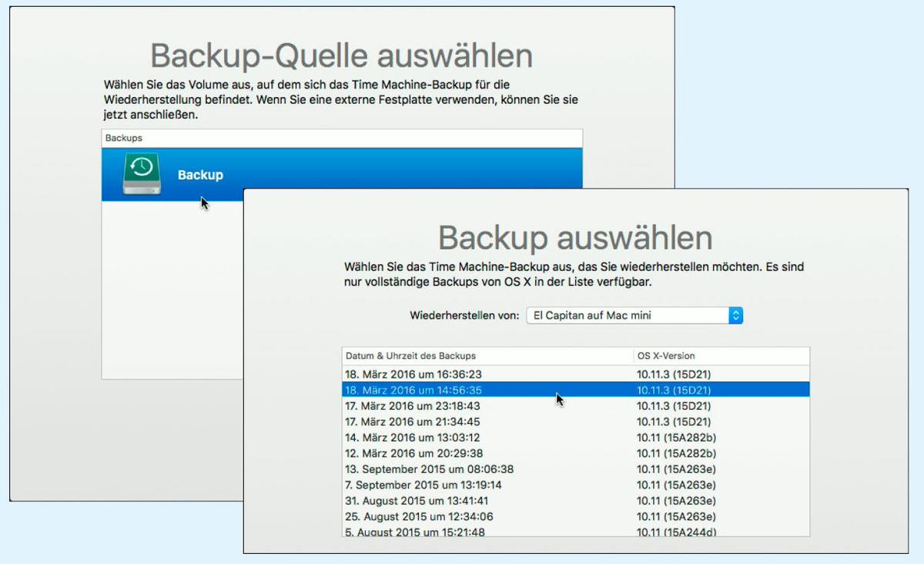Select backup 14. März 2016 um 13:03:12

(x=576, y=437)
